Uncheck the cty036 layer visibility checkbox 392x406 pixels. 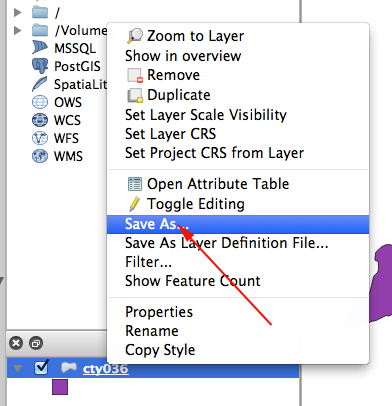tap(42, 368)
